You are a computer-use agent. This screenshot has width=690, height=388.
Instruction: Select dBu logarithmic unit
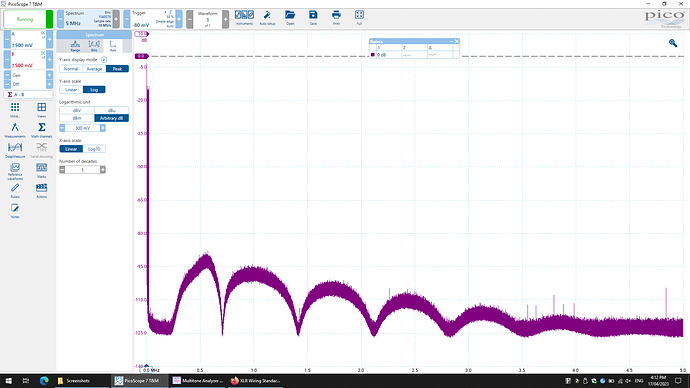click(x=111, y=110)
